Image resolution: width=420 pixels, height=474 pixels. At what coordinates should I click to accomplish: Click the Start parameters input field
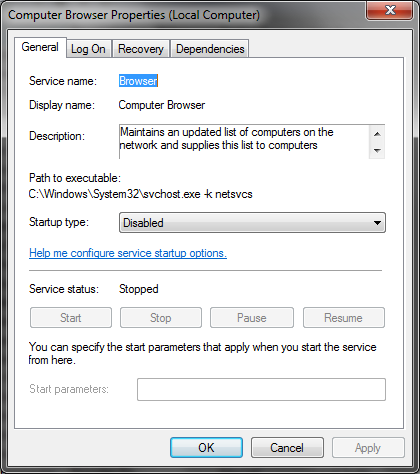[x=261, y=389]
